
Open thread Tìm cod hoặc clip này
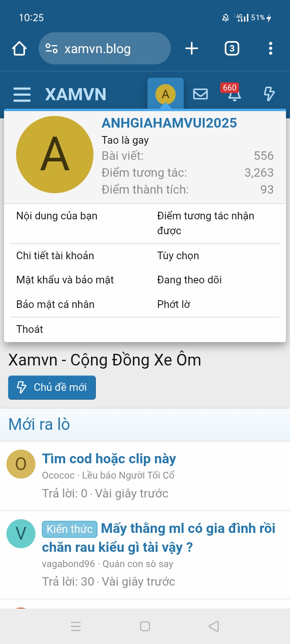[109, 458]
